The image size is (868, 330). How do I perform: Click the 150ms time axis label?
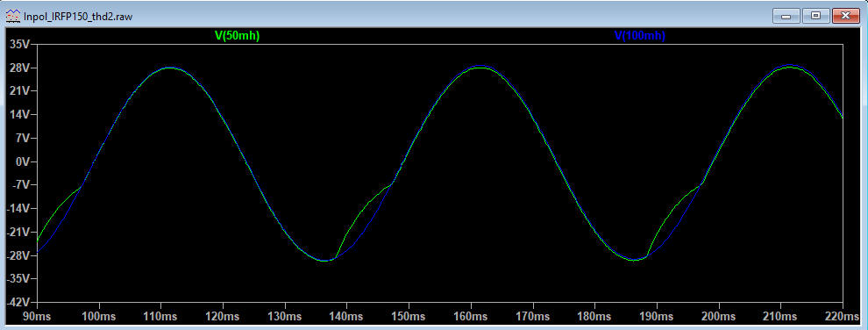click(409, 316)
